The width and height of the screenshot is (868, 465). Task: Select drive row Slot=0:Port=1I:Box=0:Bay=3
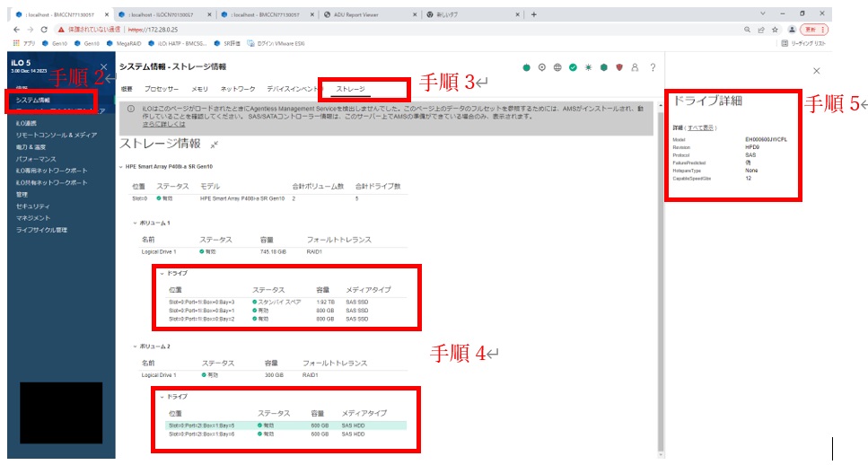coord(286,303)
